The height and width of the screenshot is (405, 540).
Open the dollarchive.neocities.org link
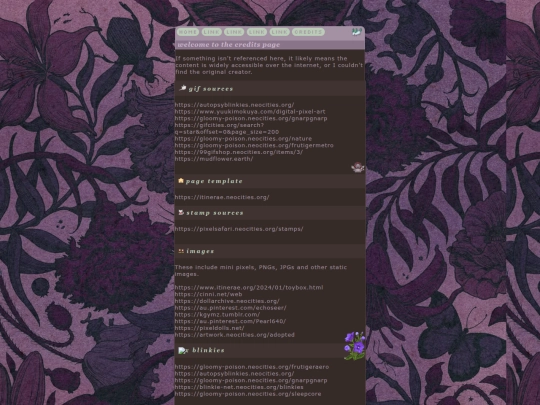[227, 301]
